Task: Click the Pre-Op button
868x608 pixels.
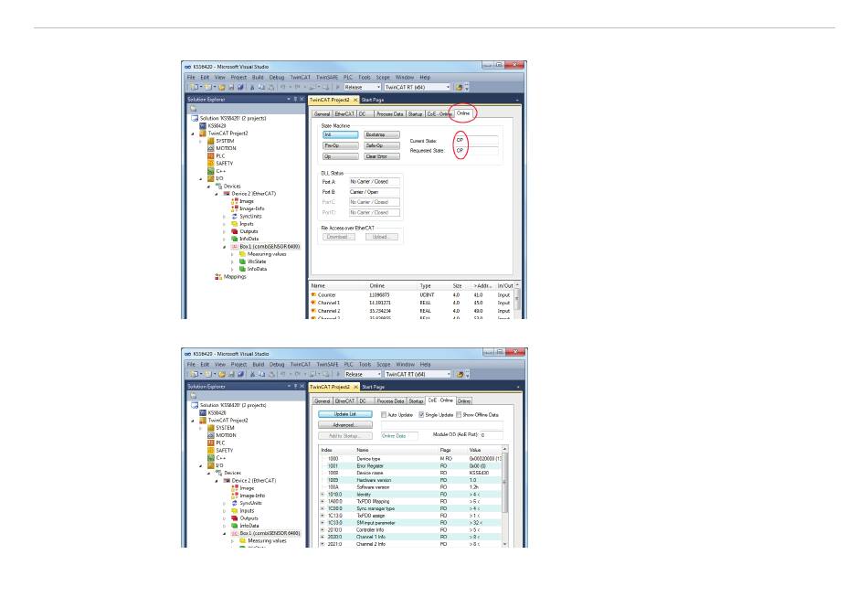Action: (340, 145)
